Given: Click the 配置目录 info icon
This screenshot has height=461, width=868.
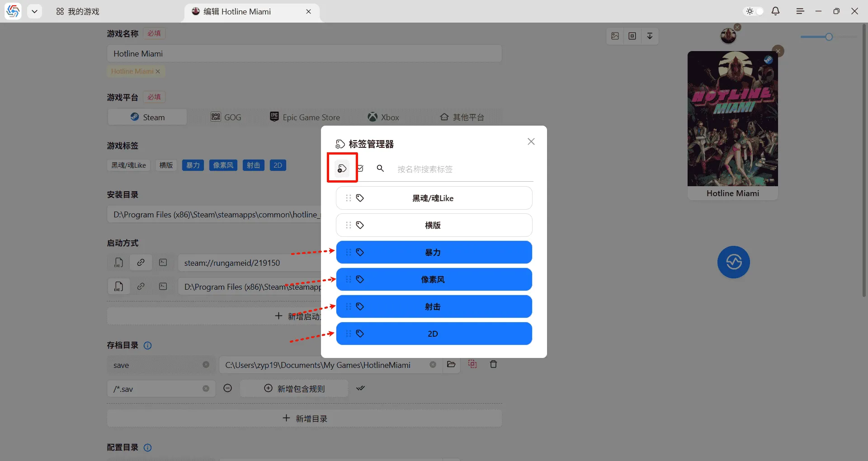Looking at the screenshot, I should (x=147, y=447).
